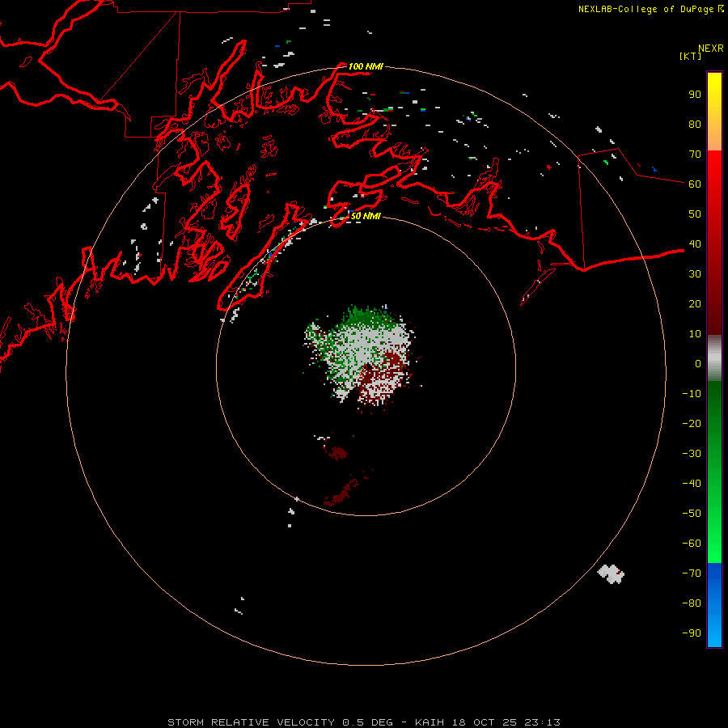Click the 20 value on the velocity scale
The width and height of the screenshot is (728, 728).
(695, 303)
